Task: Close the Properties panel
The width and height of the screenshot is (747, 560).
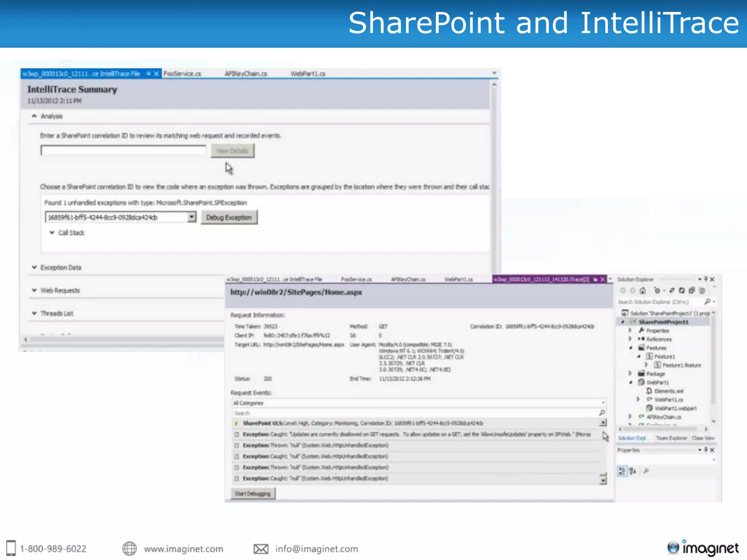Action: click(x=712, y=450)
